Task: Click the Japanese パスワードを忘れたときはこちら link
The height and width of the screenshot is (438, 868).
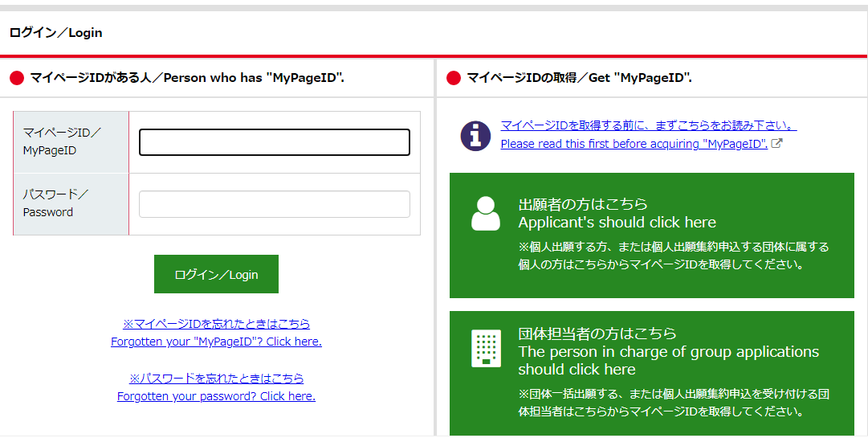Action: [216, 379]
